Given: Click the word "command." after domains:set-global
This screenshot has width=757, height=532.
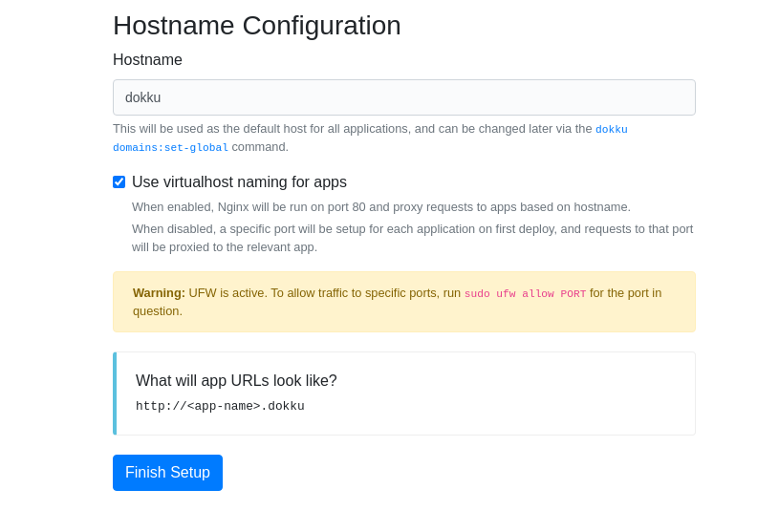Looking at the screenshot, I should tap(260, 147).
